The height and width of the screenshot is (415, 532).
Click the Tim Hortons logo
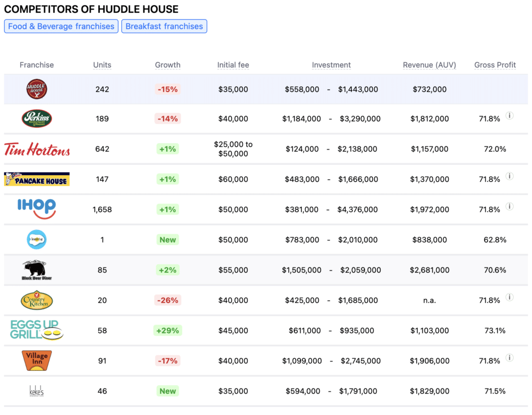point(37,149)
